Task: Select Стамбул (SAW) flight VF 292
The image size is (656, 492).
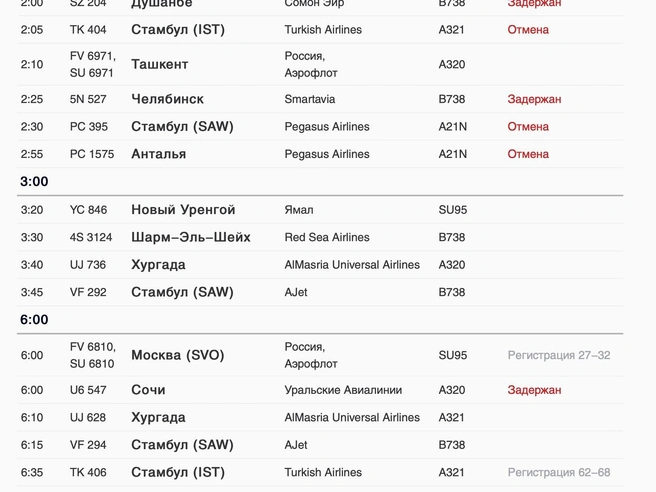Action: [x=320, y=292]
